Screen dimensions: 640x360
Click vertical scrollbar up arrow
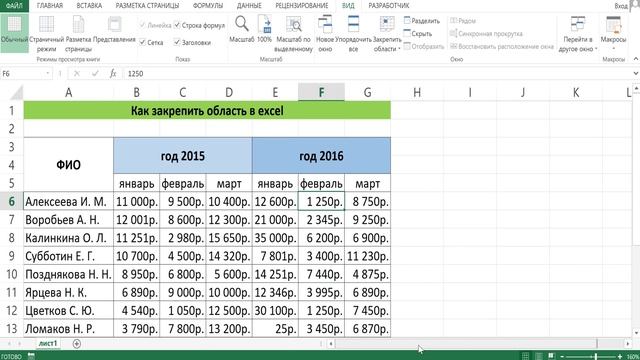[x=636, y=88]
